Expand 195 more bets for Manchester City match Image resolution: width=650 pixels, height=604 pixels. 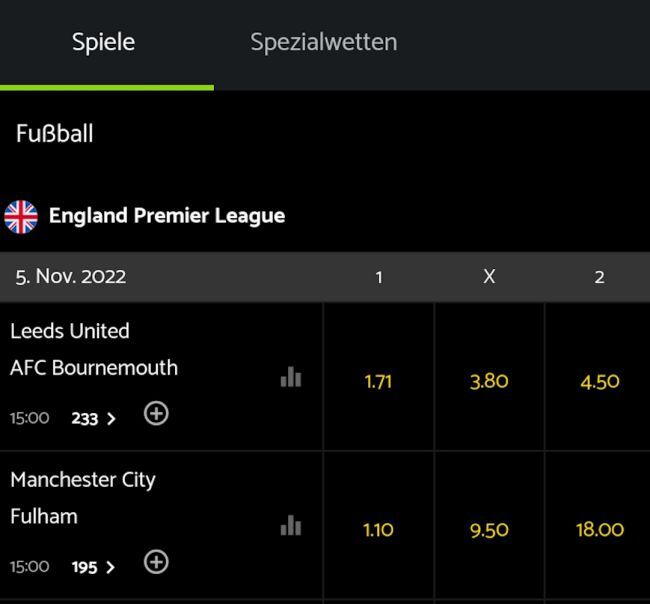[x=93, y=567]
